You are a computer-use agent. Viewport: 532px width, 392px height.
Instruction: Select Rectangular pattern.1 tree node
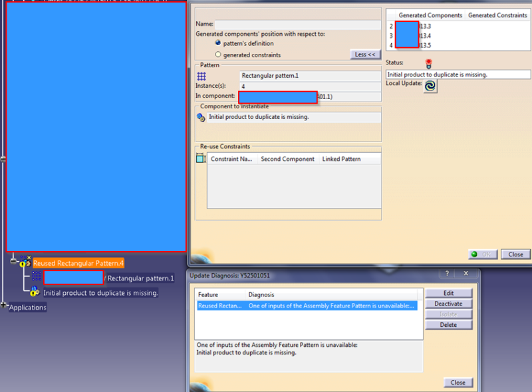[x=140, y=278]
